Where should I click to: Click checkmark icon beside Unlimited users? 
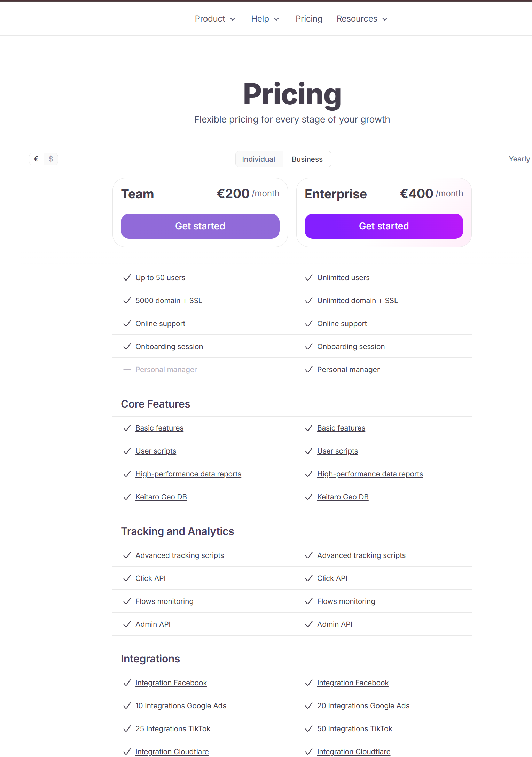(x=309, y=278)
